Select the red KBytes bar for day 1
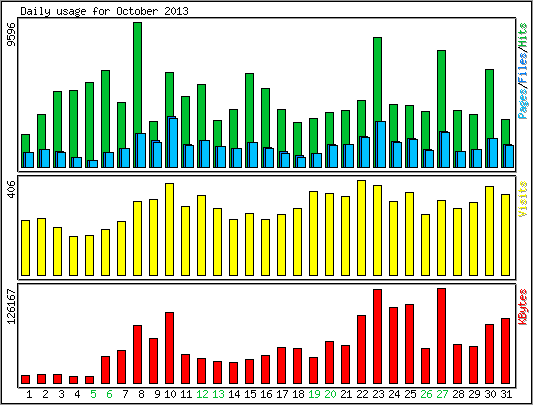This screenshot has height=405, width=533. pos(25,379)
